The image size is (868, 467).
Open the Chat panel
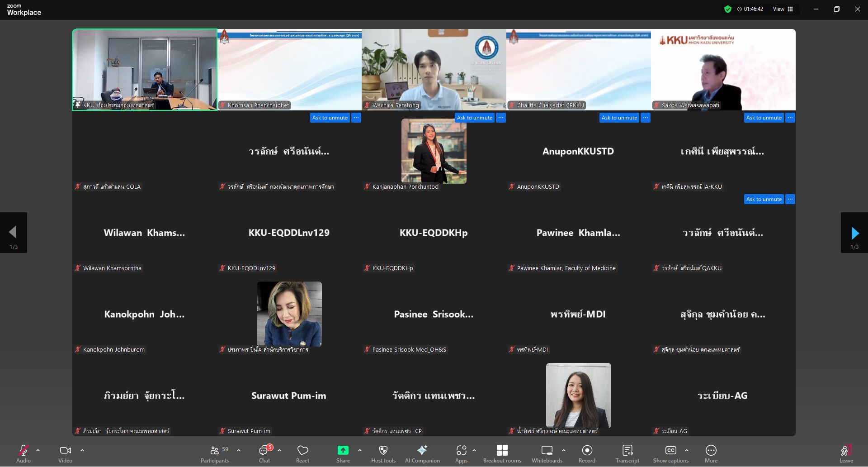tap(264, 454)
